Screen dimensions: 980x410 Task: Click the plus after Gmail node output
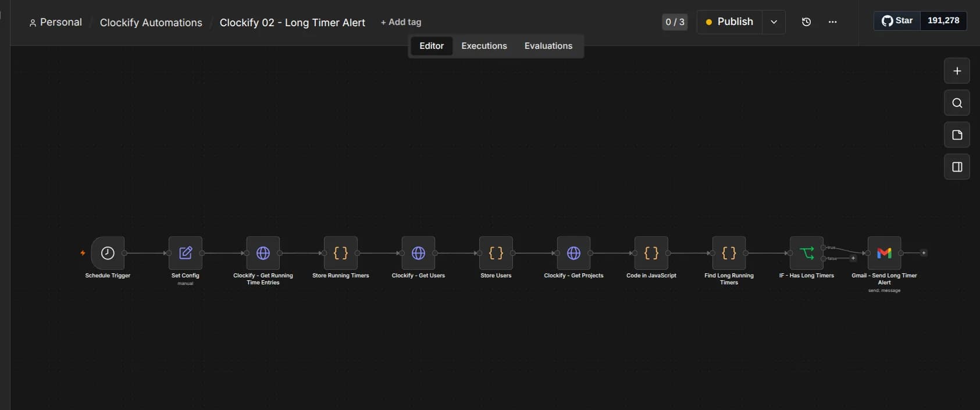924,253
